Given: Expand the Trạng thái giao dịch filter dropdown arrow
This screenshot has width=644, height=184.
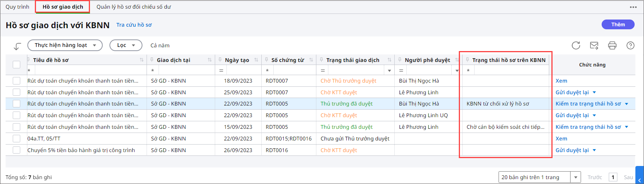Looking at the screenshot, I should click(389, 71).
